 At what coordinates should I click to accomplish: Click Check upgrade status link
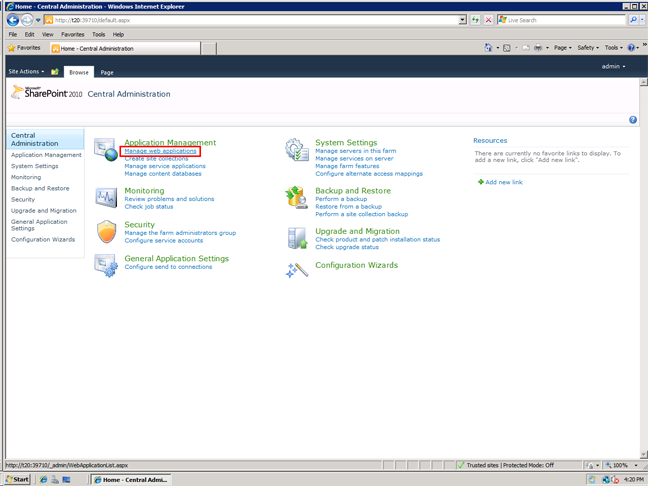coord(347,247)
